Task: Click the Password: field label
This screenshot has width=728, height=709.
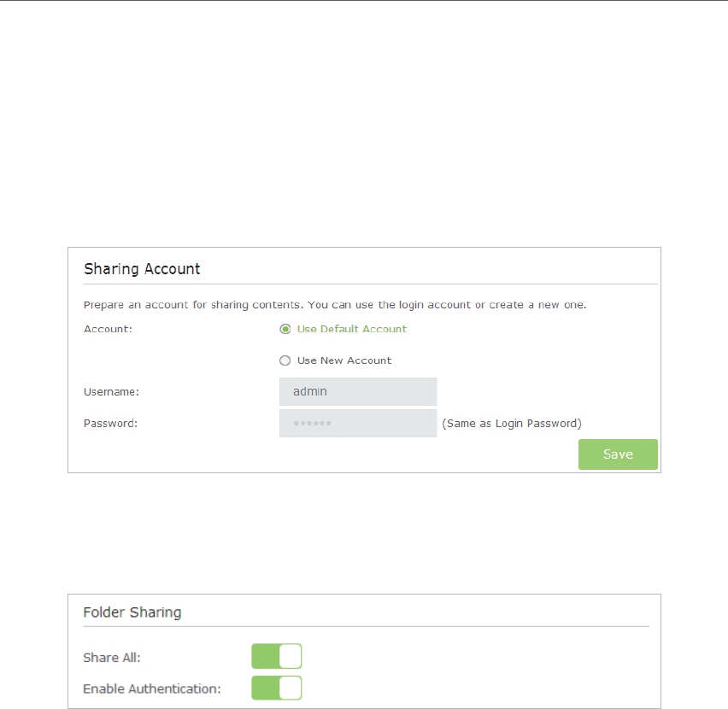Action: pos(110,424)
